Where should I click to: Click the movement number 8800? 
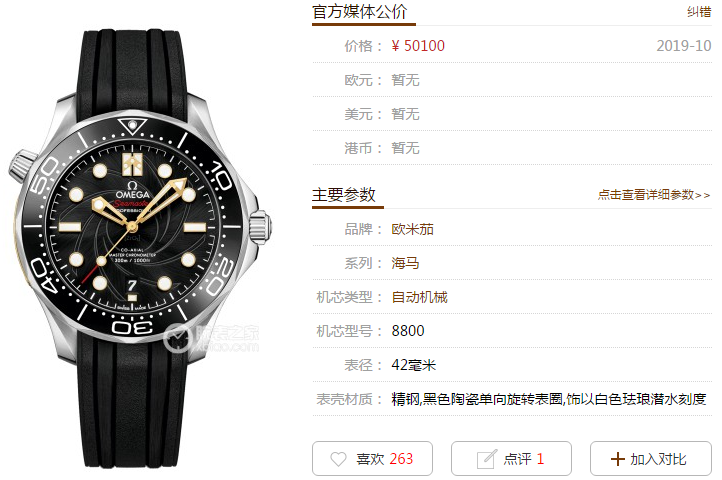(x=408, y=331)
